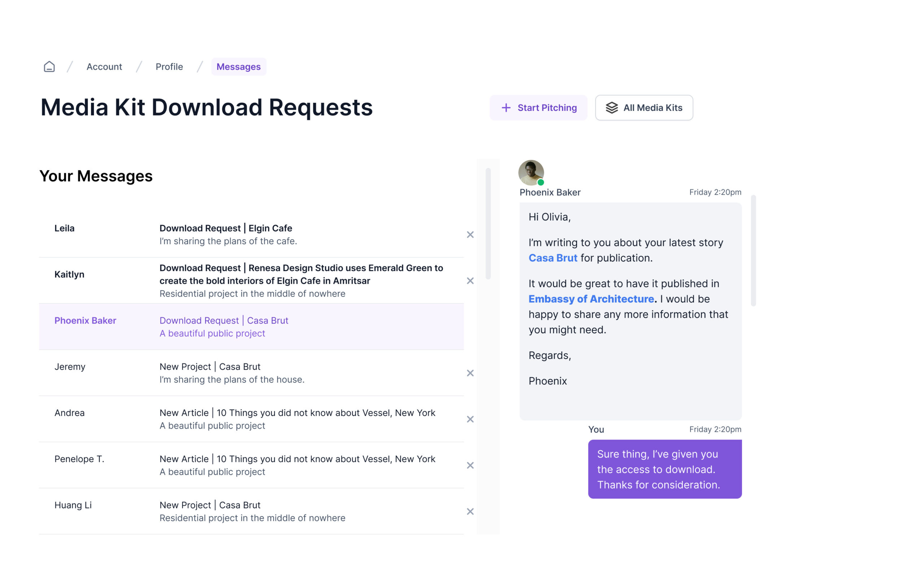The width and height of the screenshot is (924, 573).
Task: Close Andrea's New Article message
Action: coord(470,419)
